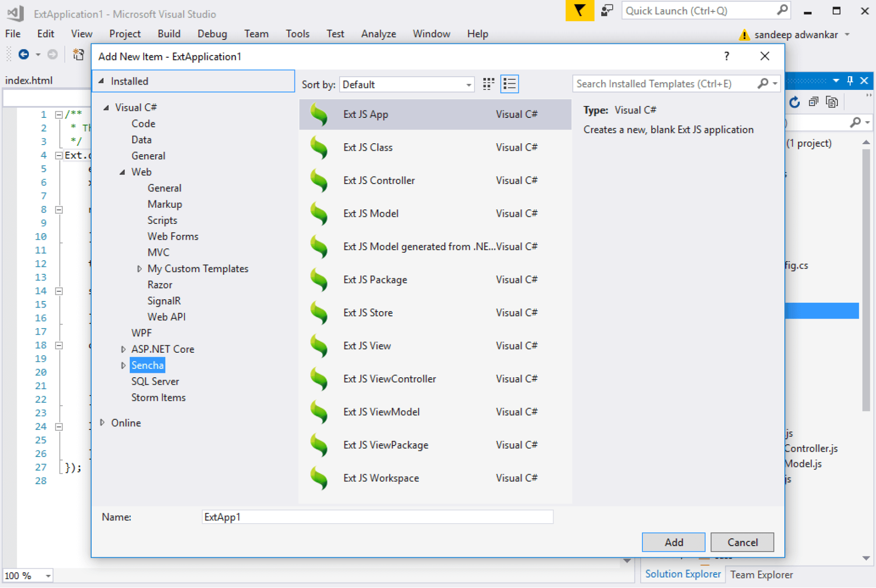
Task: Click the search magnifier in template search box
Action: coord(763,84)
